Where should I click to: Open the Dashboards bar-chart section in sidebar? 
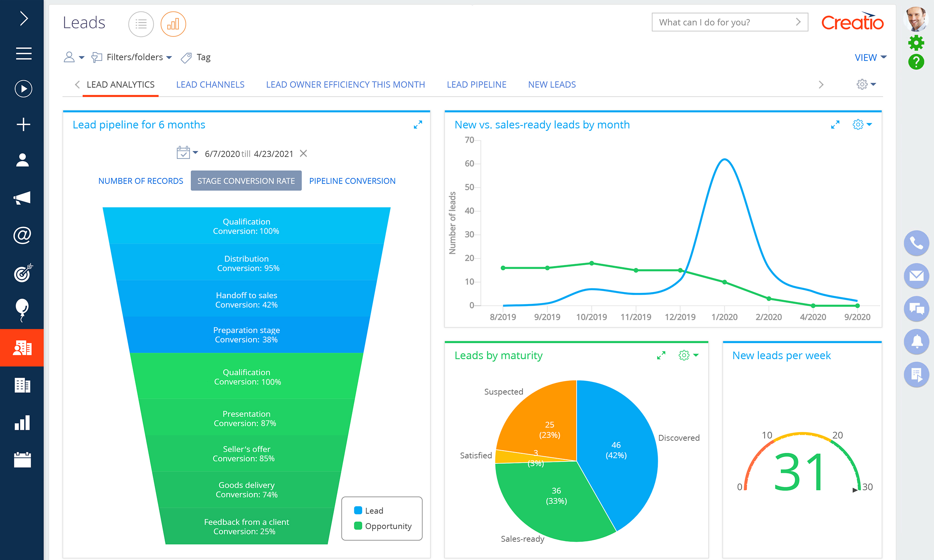[22, 423]
